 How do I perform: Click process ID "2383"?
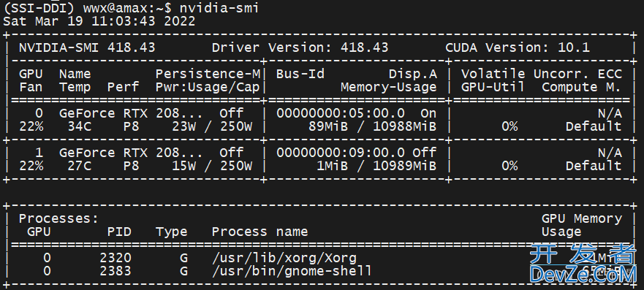click(x=115, y=271)
